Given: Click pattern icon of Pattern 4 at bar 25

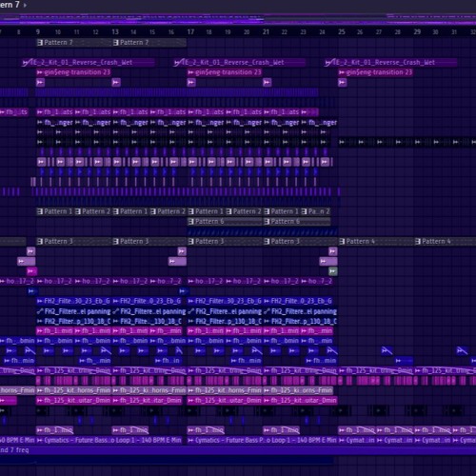Looking at the screenshot, I should [342, 242].
